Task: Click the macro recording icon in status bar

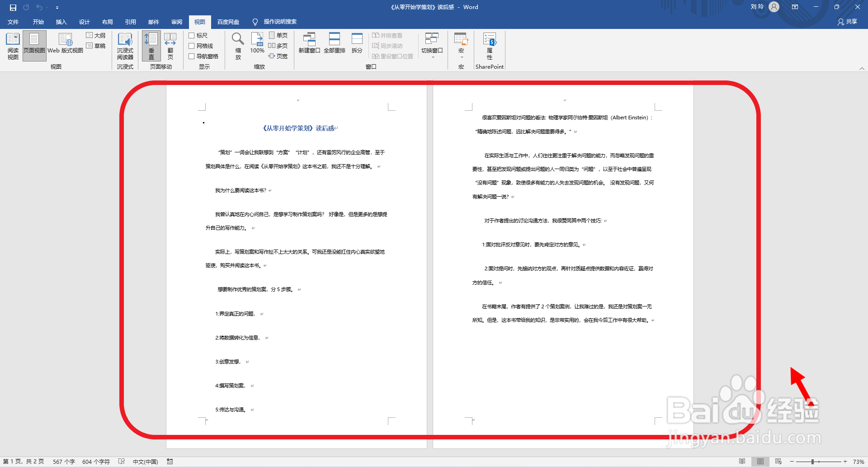Action: click(170, 462)
